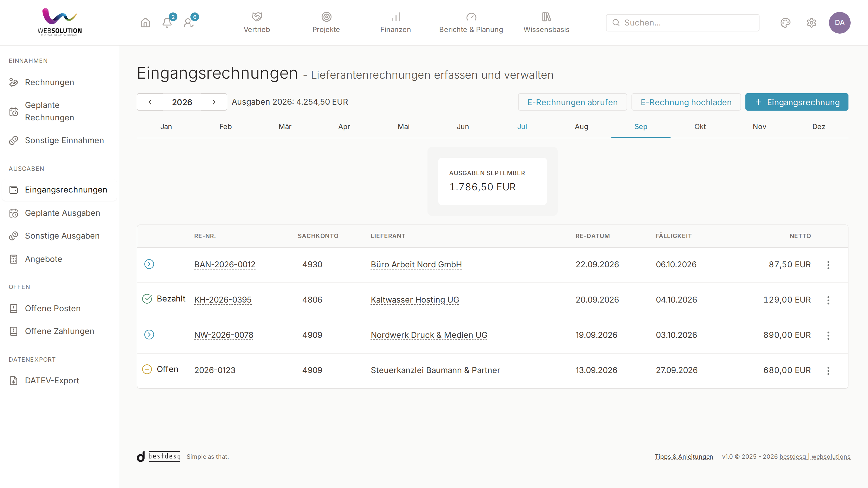The width and height of the screenshot is (868, 488).
Task: Add new Eingangsrechnung
Action: click(x=797, y=102)
